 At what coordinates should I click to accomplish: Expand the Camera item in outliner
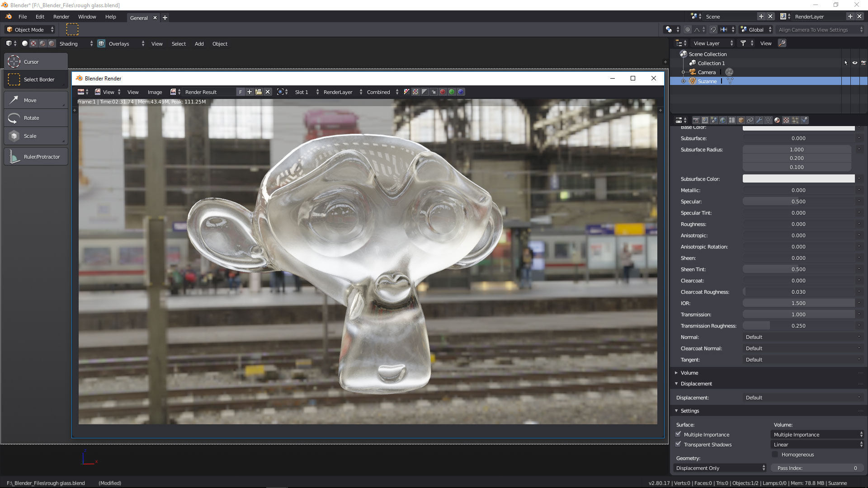pos(683,72)
